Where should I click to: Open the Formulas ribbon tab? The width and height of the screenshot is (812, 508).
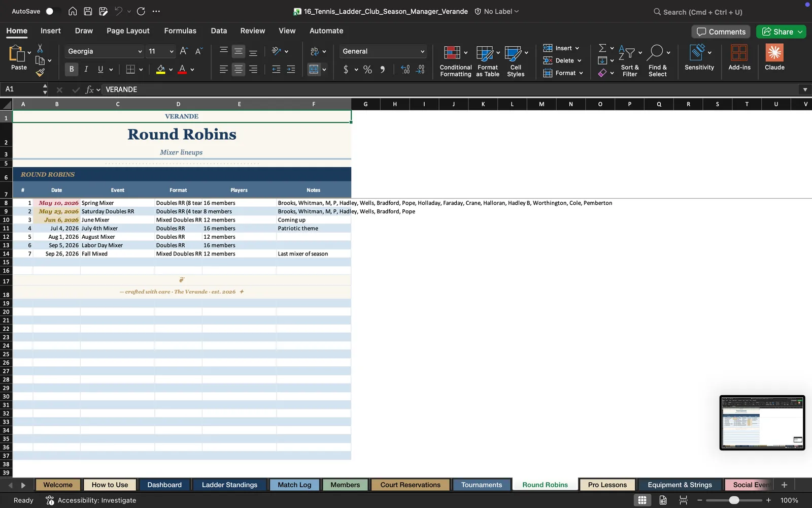(180, 30)
